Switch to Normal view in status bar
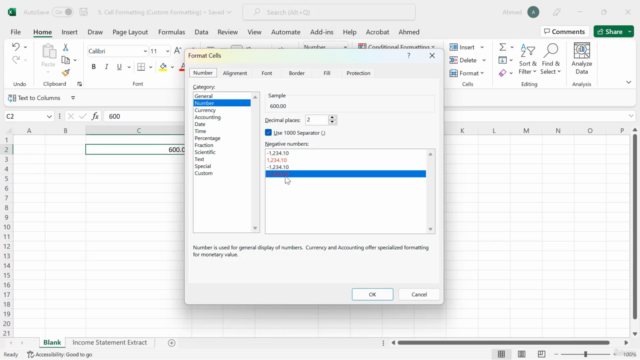This screenshot has width=640, height=360. (501, 354)
